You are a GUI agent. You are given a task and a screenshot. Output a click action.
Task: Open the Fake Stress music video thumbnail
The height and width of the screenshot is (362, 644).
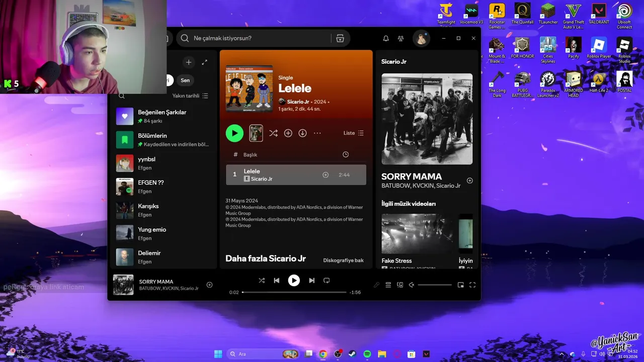pos(417,234)
